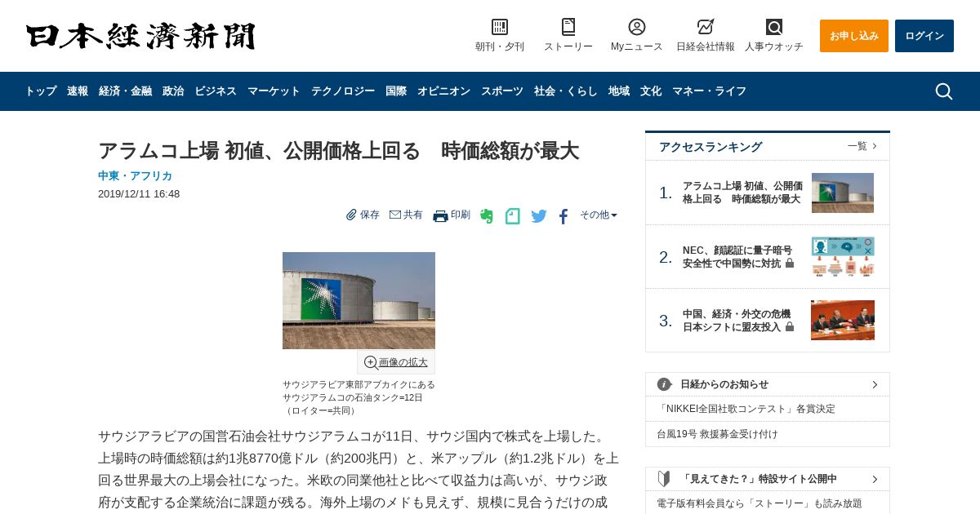Image resolution: width=980 pixels, height=514 pixels.
Task: Open the 社会・くらし menu section
Action: (566, 91)
